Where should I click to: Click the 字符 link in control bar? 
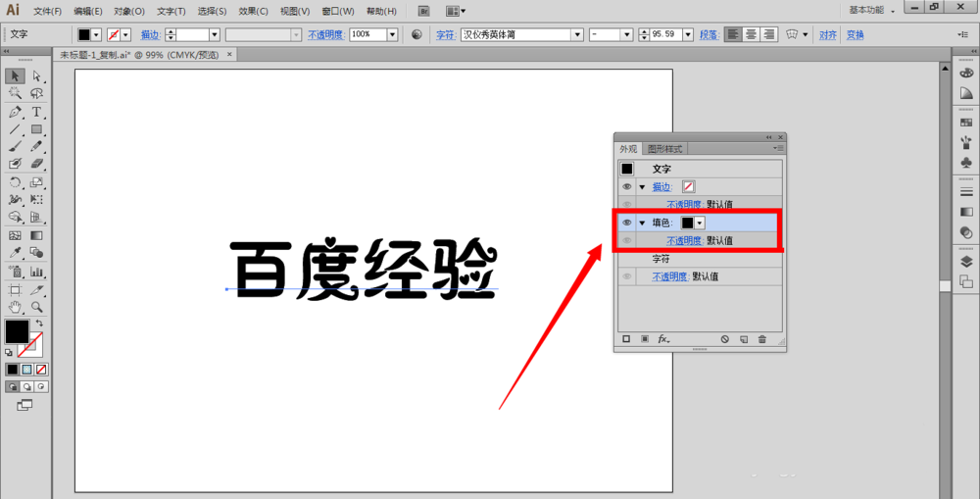coord(446,35)
